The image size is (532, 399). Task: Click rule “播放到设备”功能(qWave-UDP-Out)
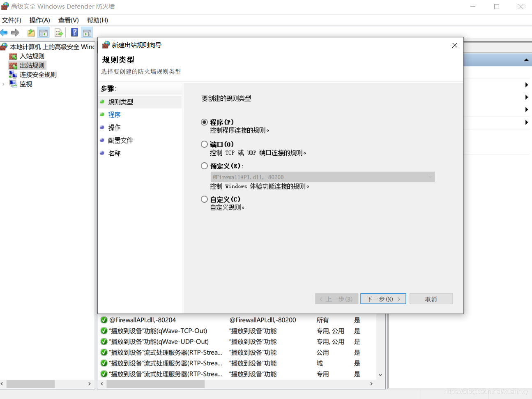click(159, 341)
